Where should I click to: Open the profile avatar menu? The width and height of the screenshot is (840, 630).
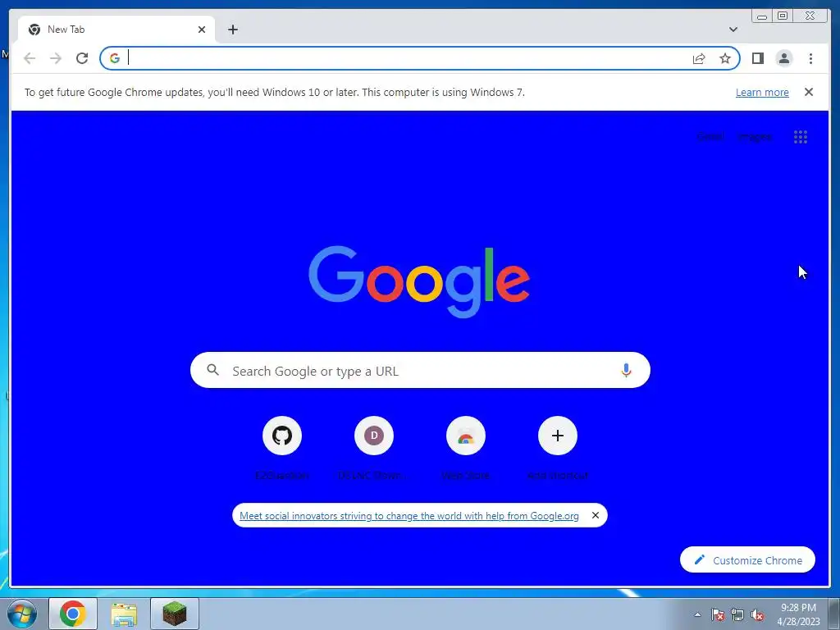[783, 58]
